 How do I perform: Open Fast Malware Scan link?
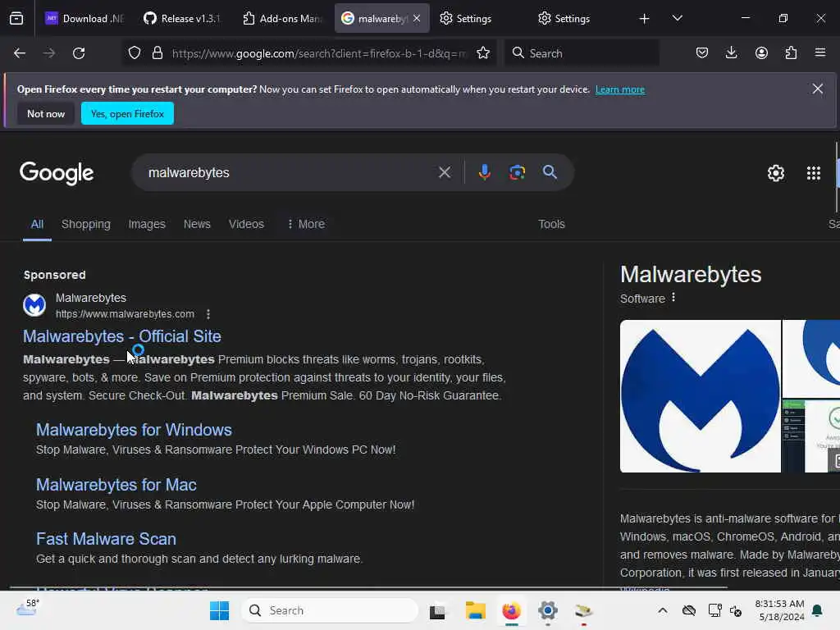pos(106,538)
